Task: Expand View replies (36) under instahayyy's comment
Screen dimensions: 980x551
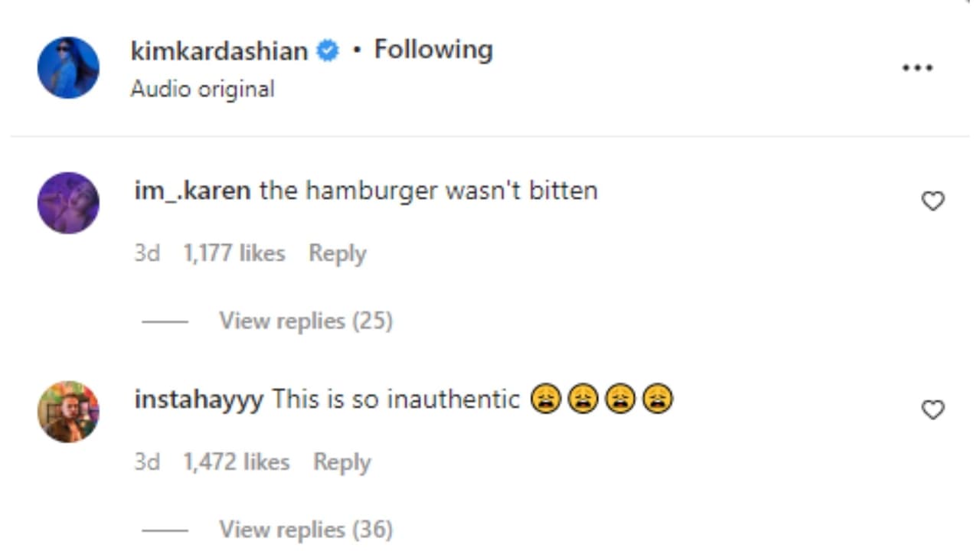Action: (305, 529)
